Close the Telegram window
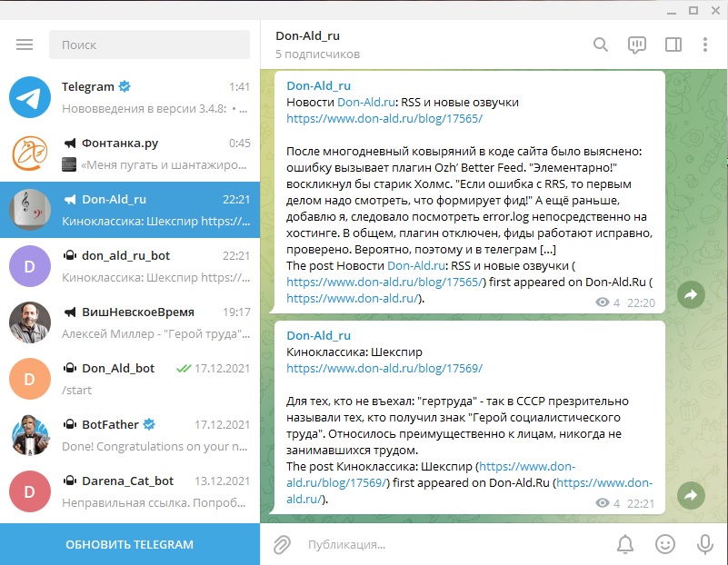728x565 pixels. click(715, 10)
